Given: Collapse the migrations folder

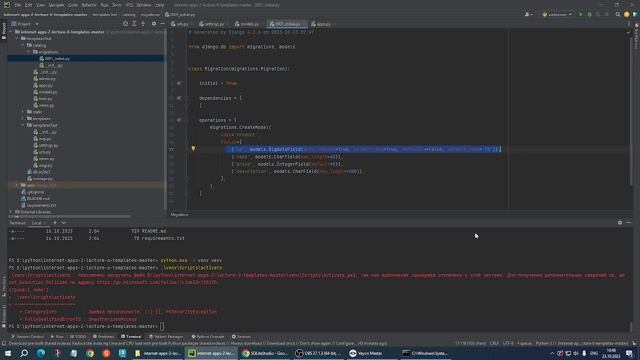Looking at the screenshot, I should click(29, 52).
